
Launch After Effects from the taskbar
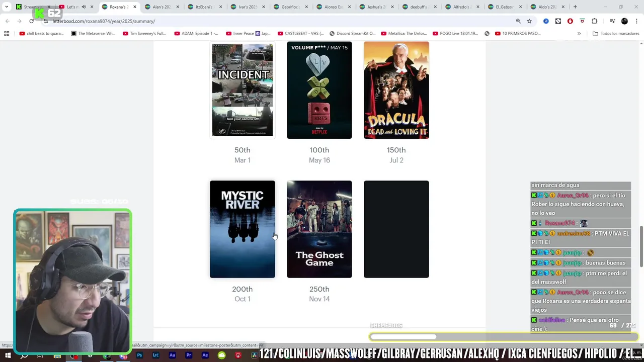205,355
